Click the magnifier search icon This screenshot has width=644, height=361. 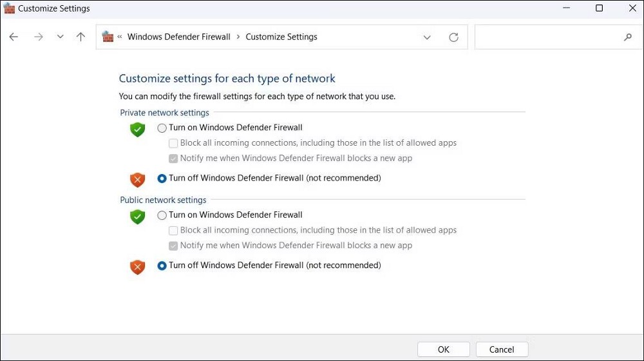coord(627,37)
